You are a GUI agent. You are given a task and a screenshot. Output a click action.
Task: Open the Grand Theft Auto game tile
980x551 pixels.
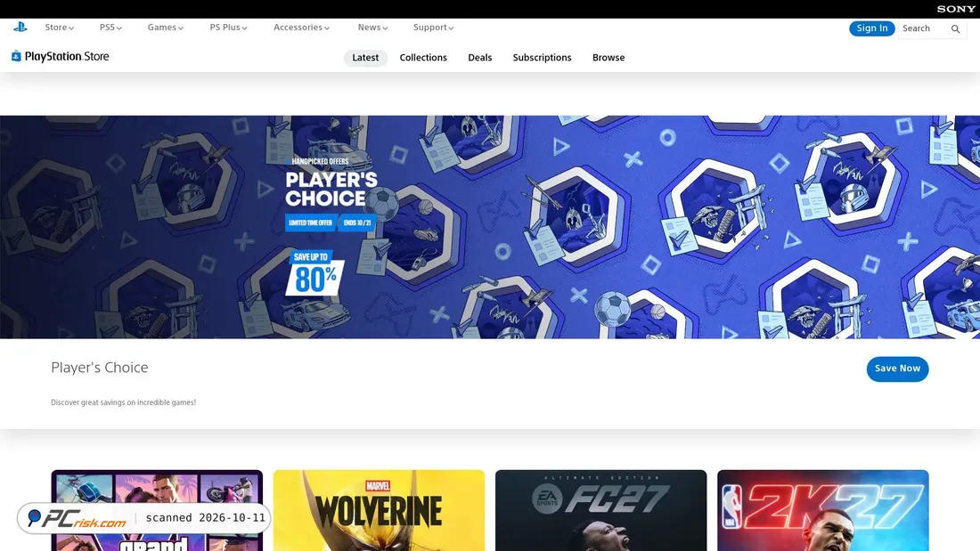point(157,510)
